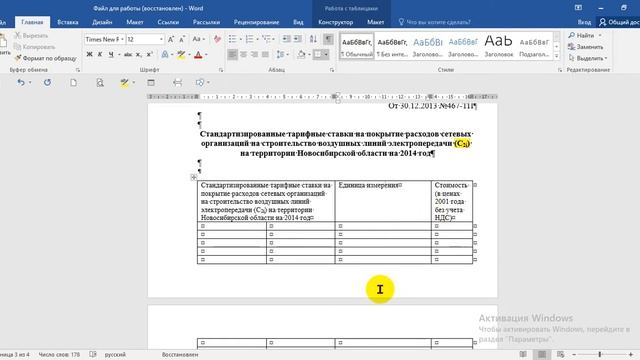Click the table move handle
The image size is (640, 360).
[193, 177]
